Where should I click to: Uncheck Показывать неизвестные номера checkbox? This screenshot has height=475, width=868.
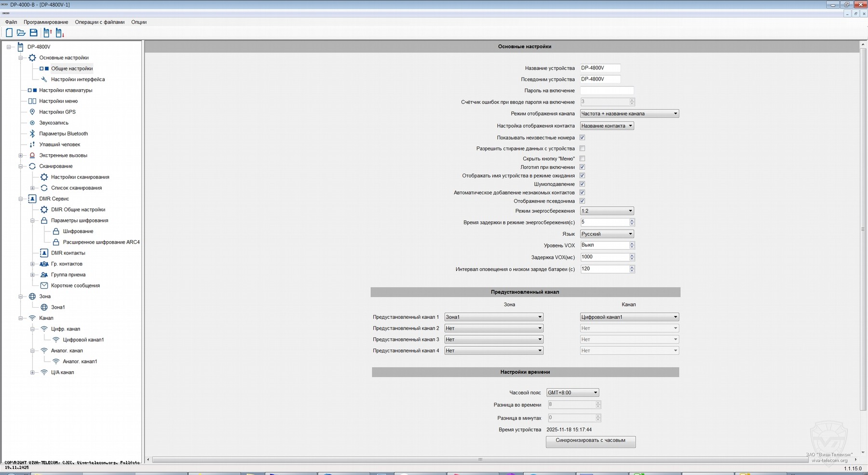(x=582, y=137)
